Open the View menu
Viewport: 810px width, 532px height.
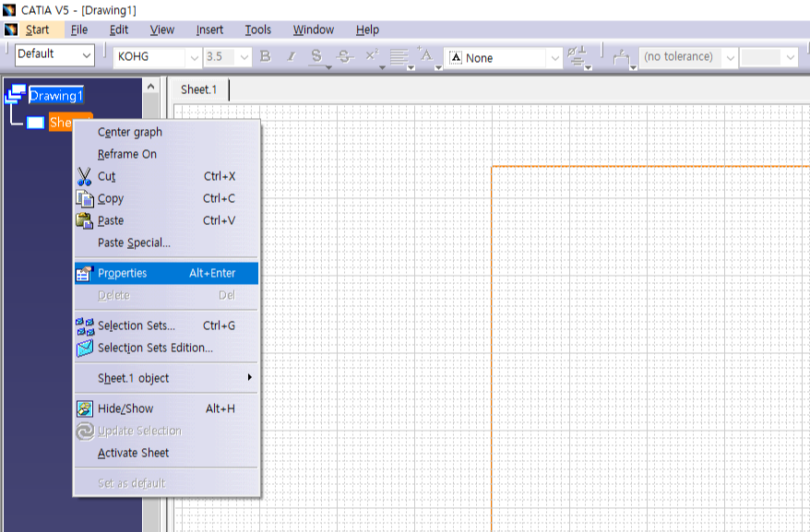click(x=162, y=30)
